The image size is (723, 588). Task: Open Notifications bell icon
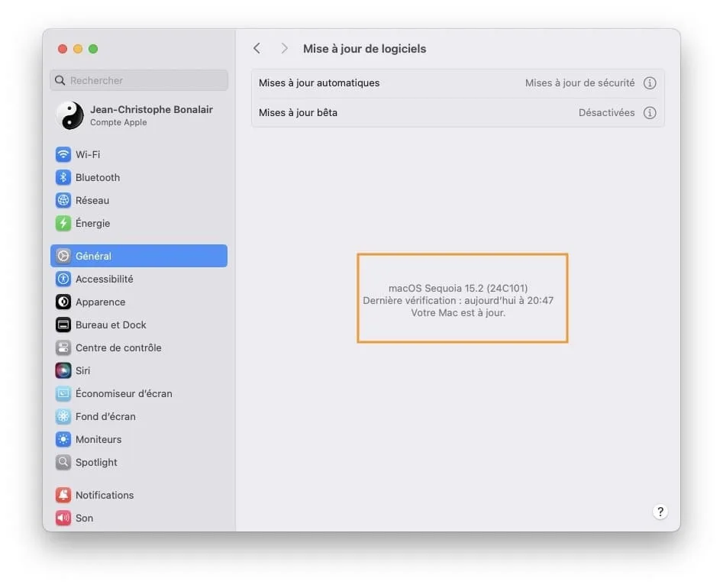pyautogui.click(x=63, y=495)
